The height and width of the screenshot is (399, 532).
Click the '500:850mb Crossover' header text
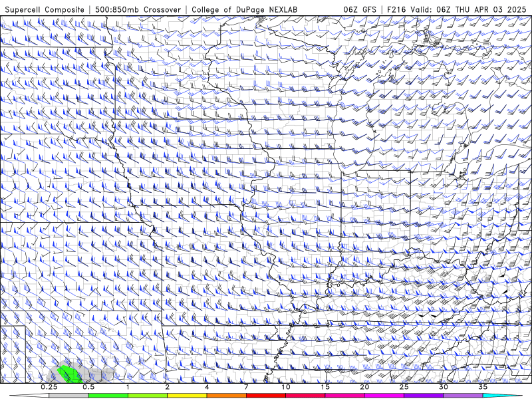[138, 9]
